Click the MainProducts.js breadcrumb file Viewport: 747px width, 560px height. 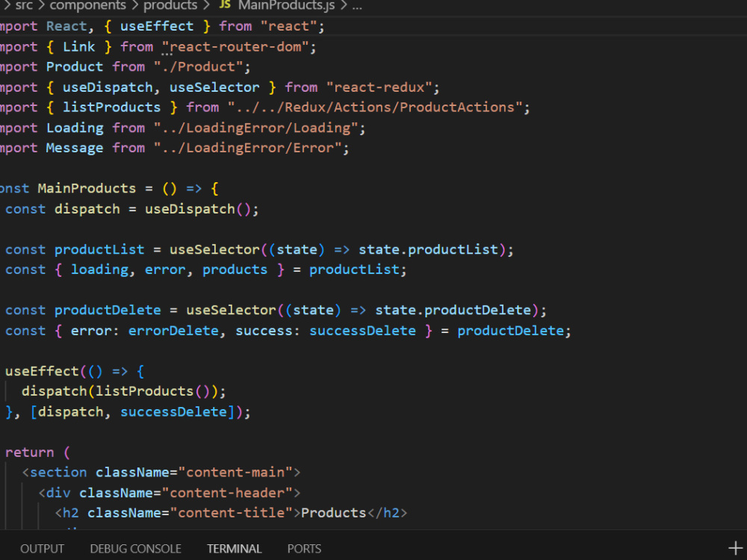(286, 5)
